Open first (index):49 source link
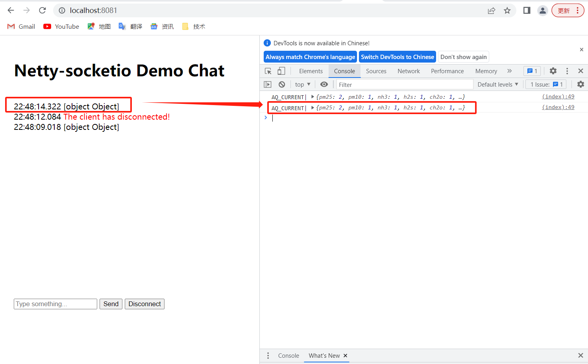The image size is (588, 364). click(x=558, y=96)
